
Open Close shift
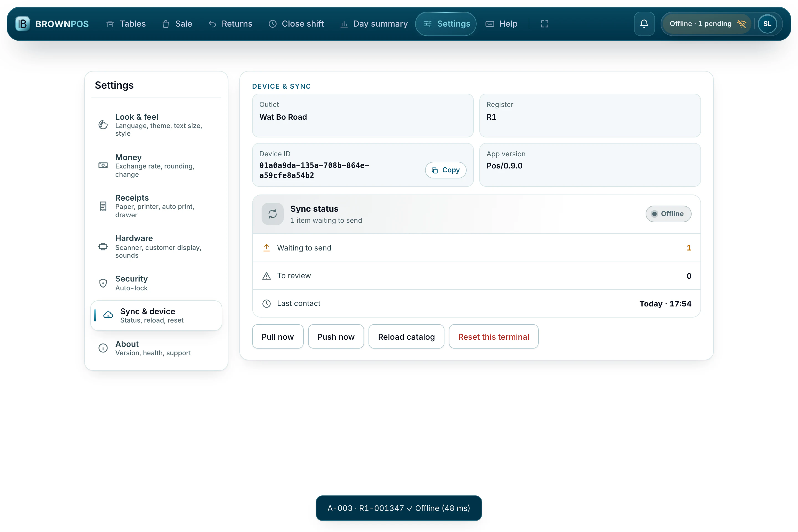coord(296,24)
